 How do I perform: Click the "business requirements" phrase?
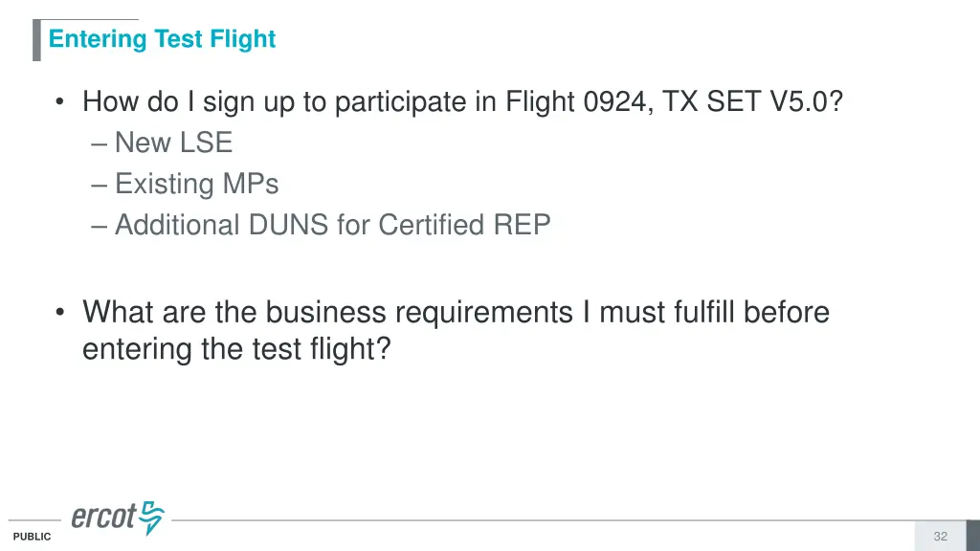[420, 313]
